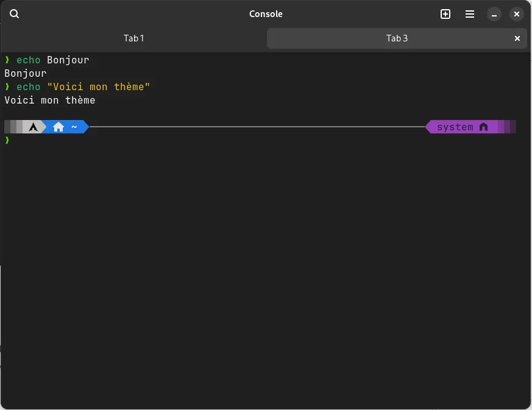This screenshot has height=410, width=532.
Task: Select Tab 3
Action: (397, 38)
